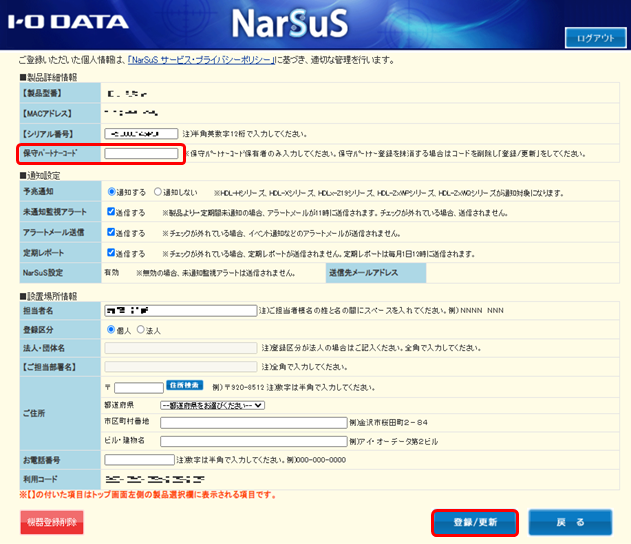Select 通知する for 予兆通知

coord(112,190)
